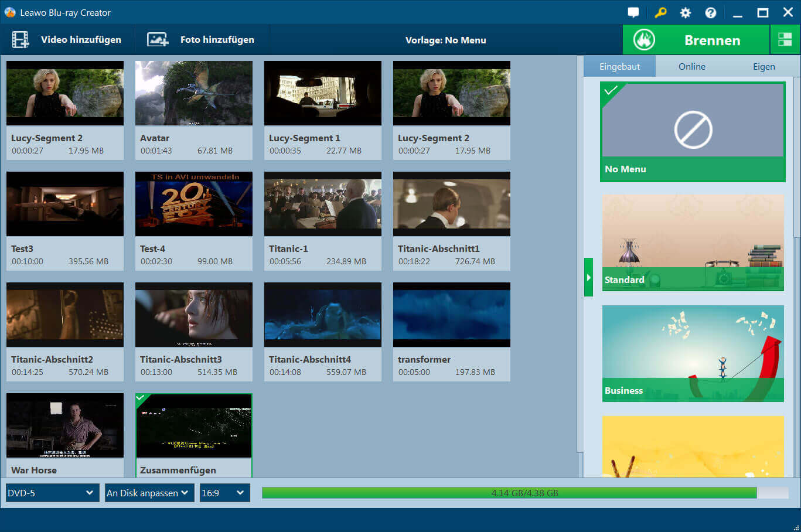Select the Titanic-Abschnitt3 video thumbnail
The image size is (801, 532).
pos(194,315)
